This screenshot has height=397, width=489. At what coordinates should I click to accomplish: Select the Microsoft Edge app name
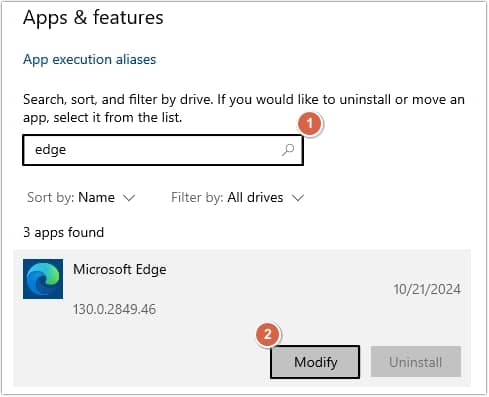click(120, 269)
